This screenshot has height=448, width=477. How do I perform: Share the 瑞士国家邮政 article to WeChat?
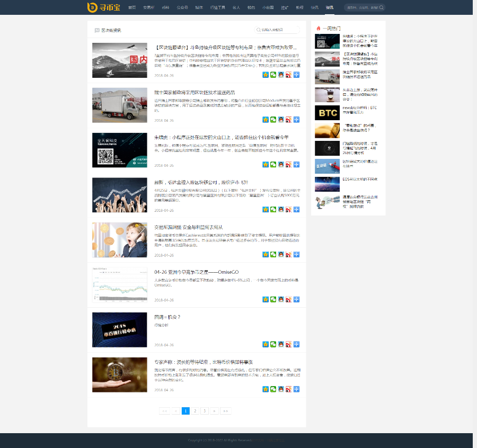pos(273,120)
